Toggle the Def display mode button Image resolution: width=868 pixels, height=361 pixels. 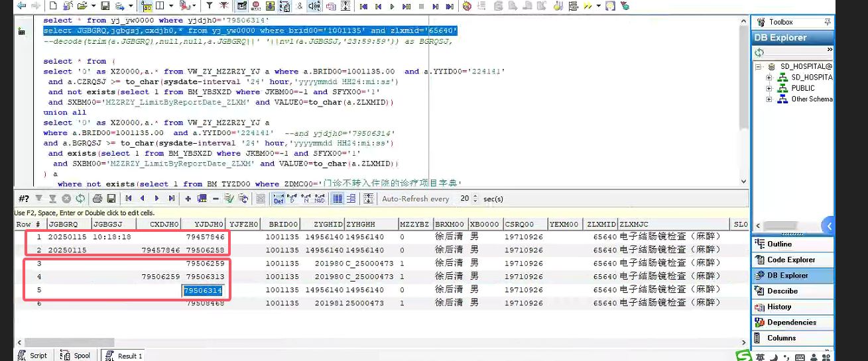click(x=279, y=198)
